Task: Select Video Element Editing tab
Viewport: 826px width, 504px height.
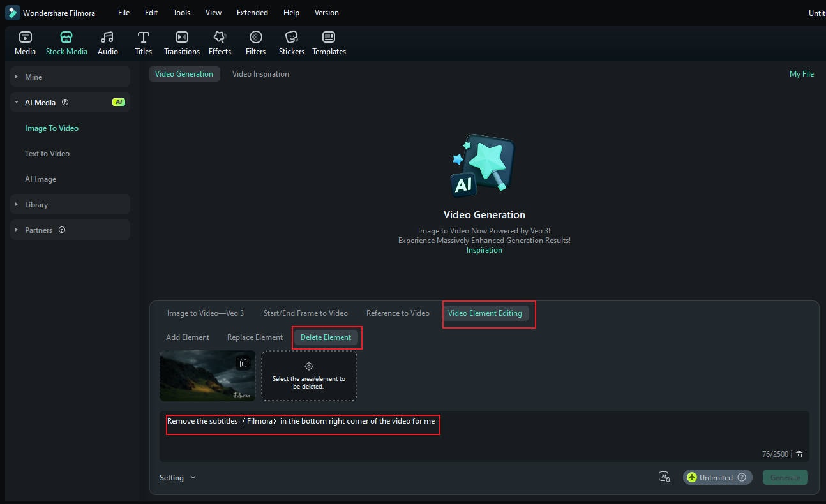Action: click(485, 313)
